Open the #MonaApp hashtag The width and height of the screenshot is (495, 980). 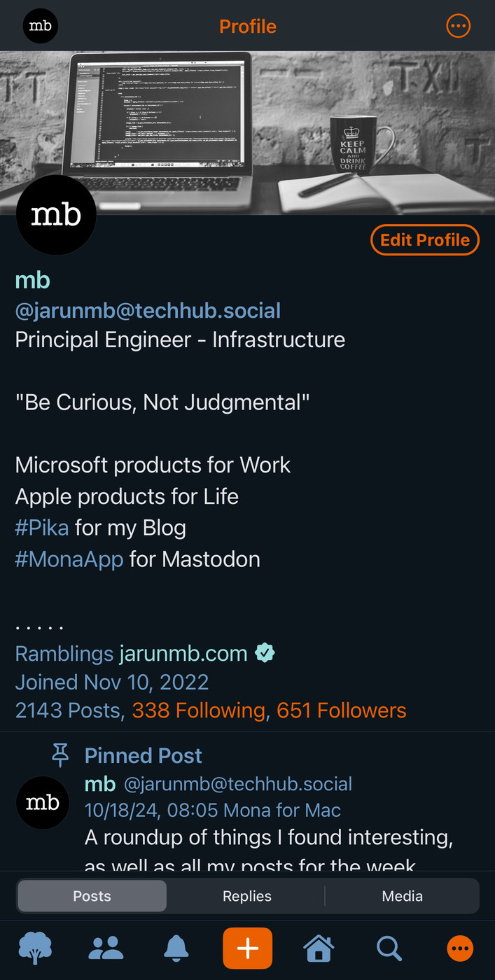click(x=69, y=559)
